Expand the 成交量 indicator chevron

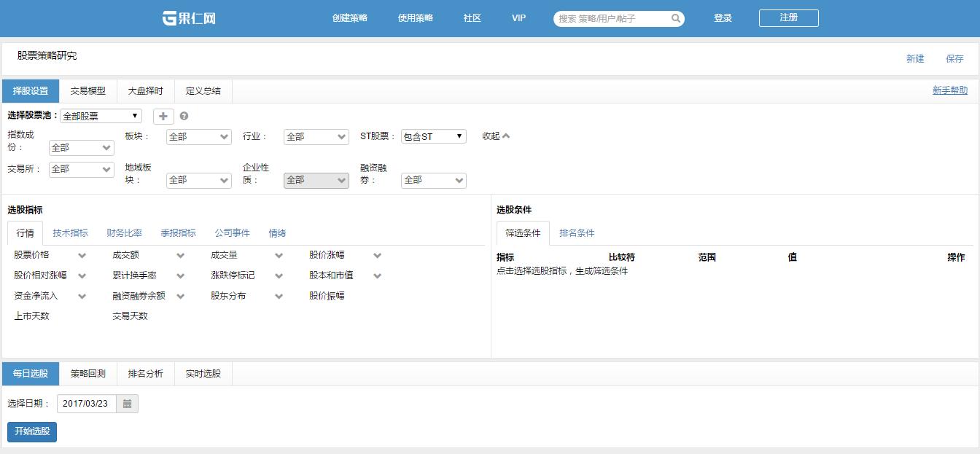(x=279, y=256)
